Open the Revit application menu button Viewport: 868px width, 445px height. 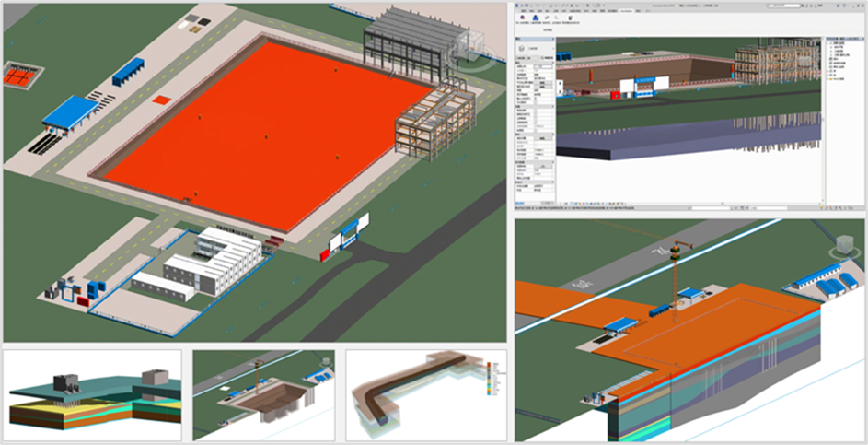pos(518,4)
